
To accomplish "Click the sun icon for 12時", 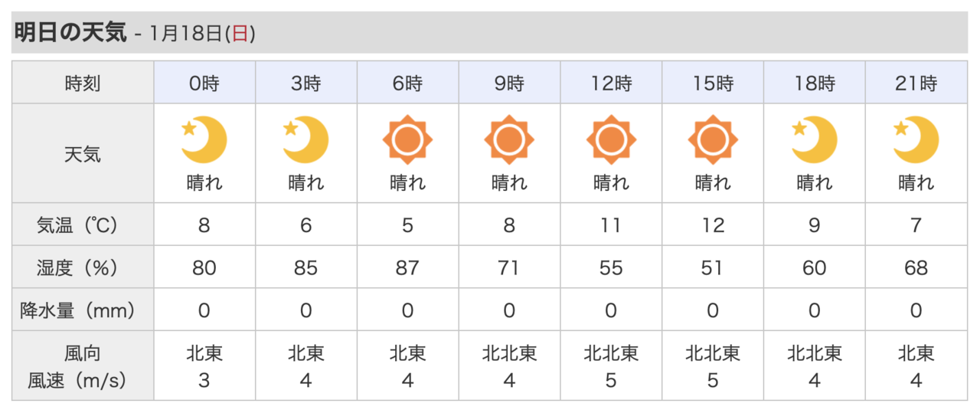I will tap(611, 139).
